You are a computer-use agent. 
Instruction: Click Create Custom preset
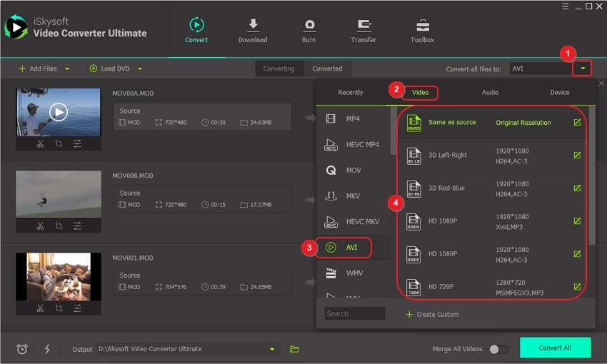click(x=433, y=315)
